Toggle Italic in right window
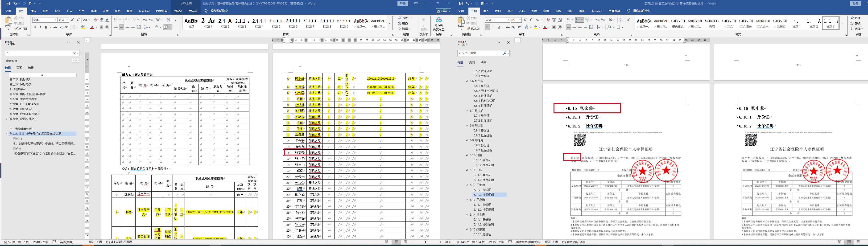 [493, 27]
